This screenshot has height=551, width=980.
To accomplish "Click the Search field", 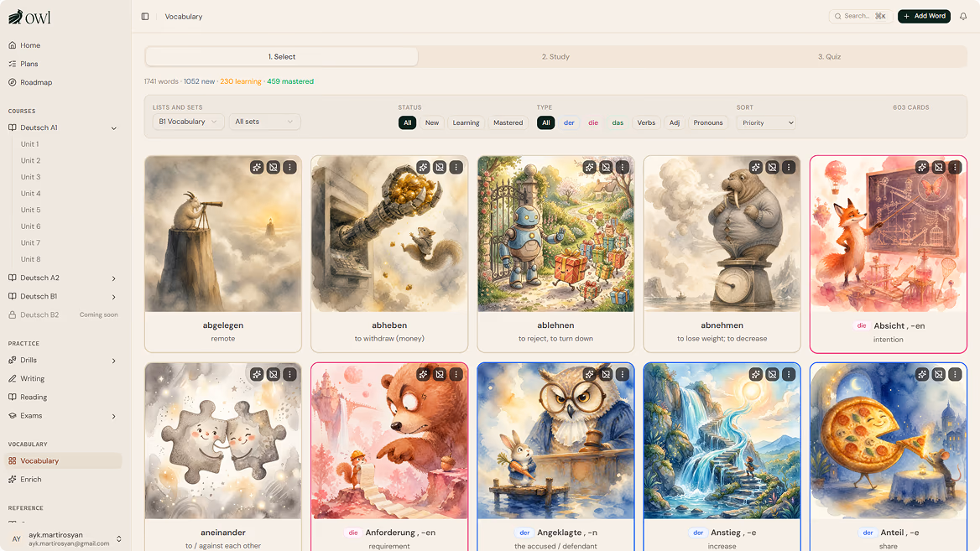I will tap(861, 16).
